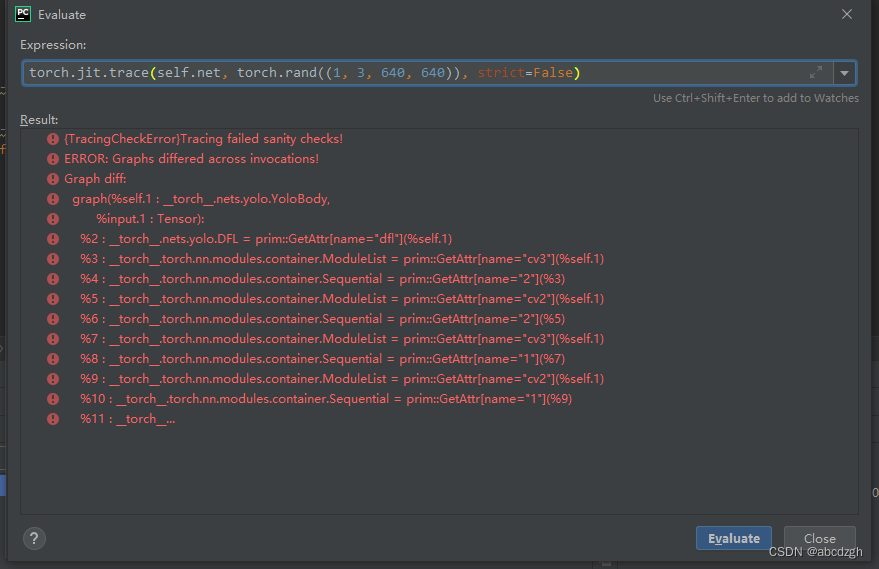The height and width of the screenshot is (569, 879).
Task: Select the %2 DFL GetAttr line
Action: point(266,239)
